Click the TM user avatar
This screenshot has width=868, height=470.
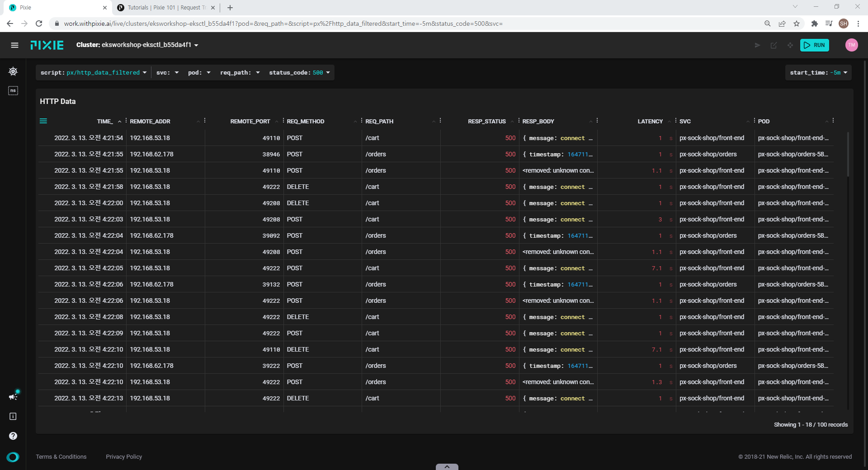coord(852,45)
